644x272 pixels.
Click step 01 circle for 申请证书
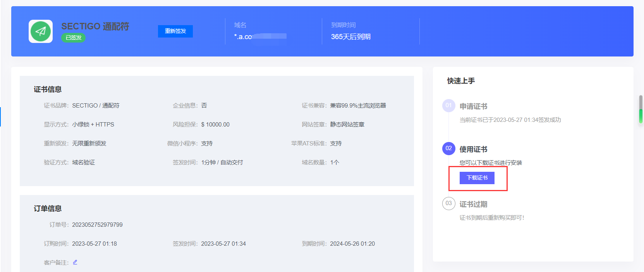point(449,105)
